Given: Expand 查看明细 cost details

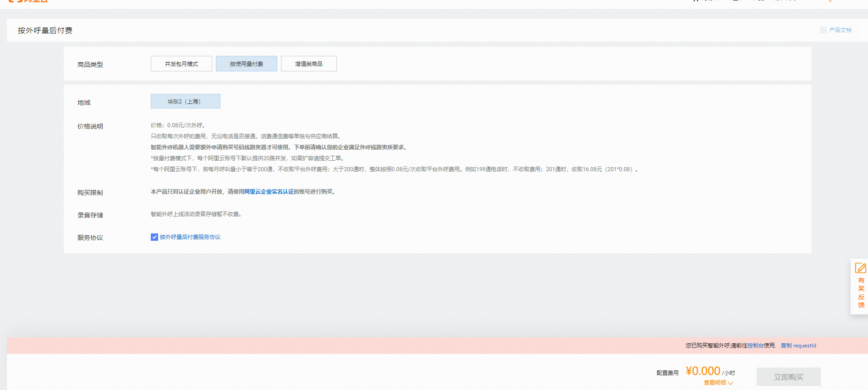Looking at the screenshot, I should [x=718, y=383].
